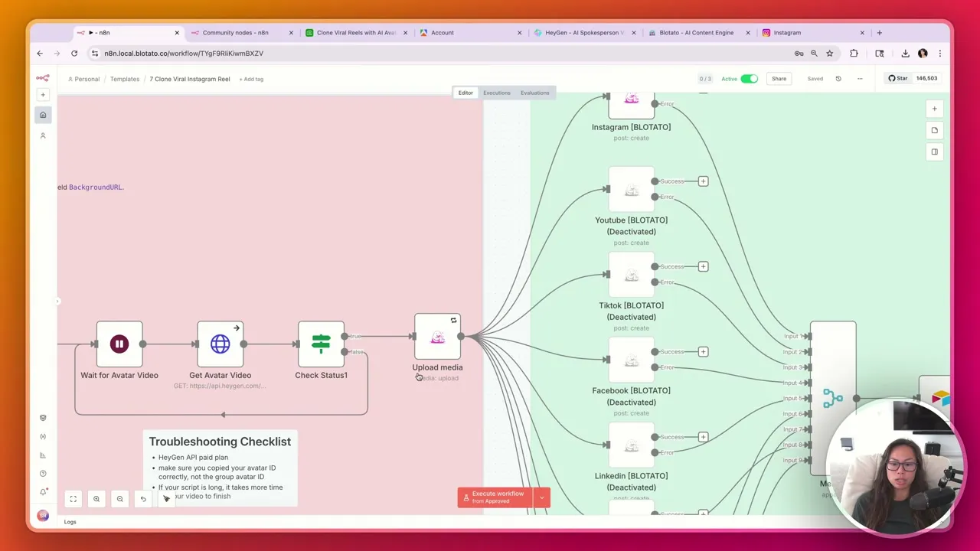Viewport: 980px width, 551px height.
Task: Click the GitHub Star button
Action: pos(897,78)
